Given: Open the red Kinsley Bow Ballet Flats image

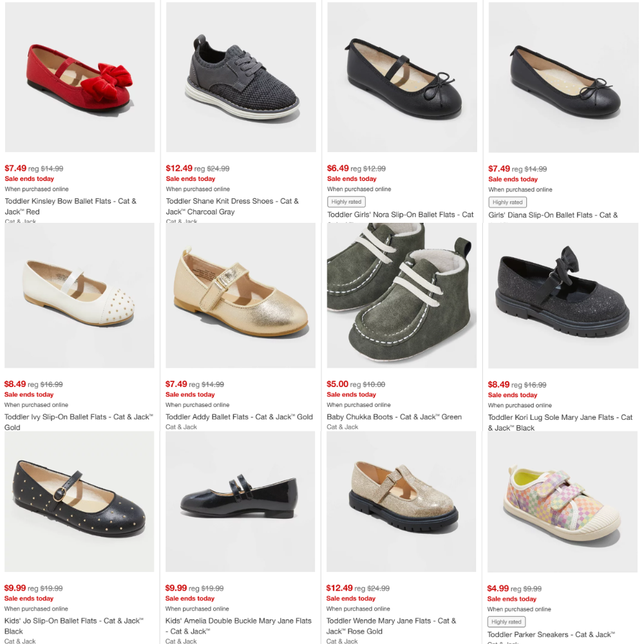Looking at the screenshot, I should click(80, 77).
